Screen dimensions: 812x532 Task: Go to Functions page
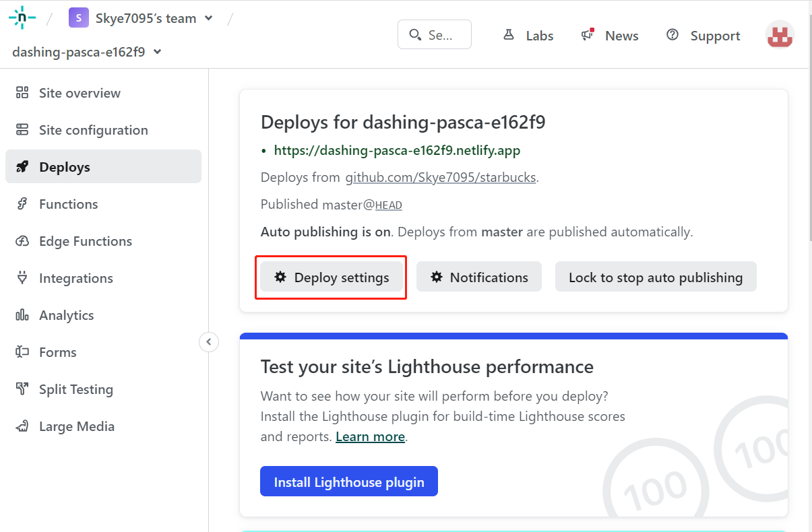pyautogui.click(x=104, y=204)
